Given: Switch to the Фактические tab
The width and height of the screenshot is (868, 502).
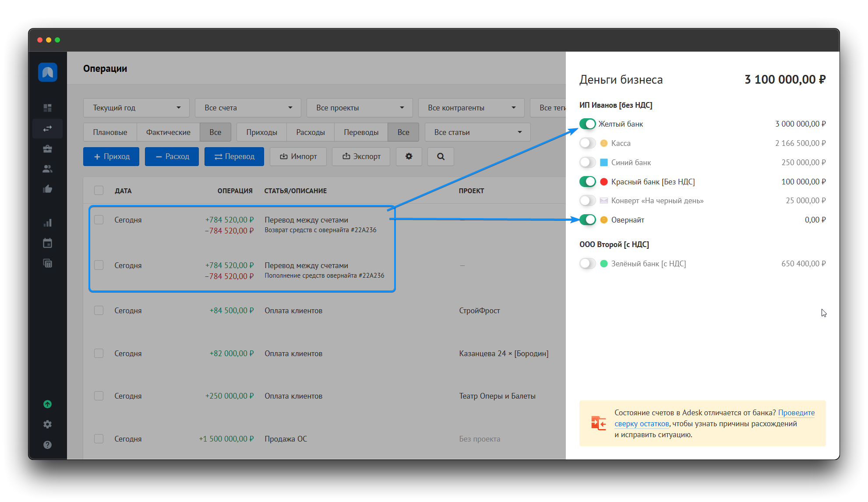Looking at the screenshot, I should coord(168,132).
